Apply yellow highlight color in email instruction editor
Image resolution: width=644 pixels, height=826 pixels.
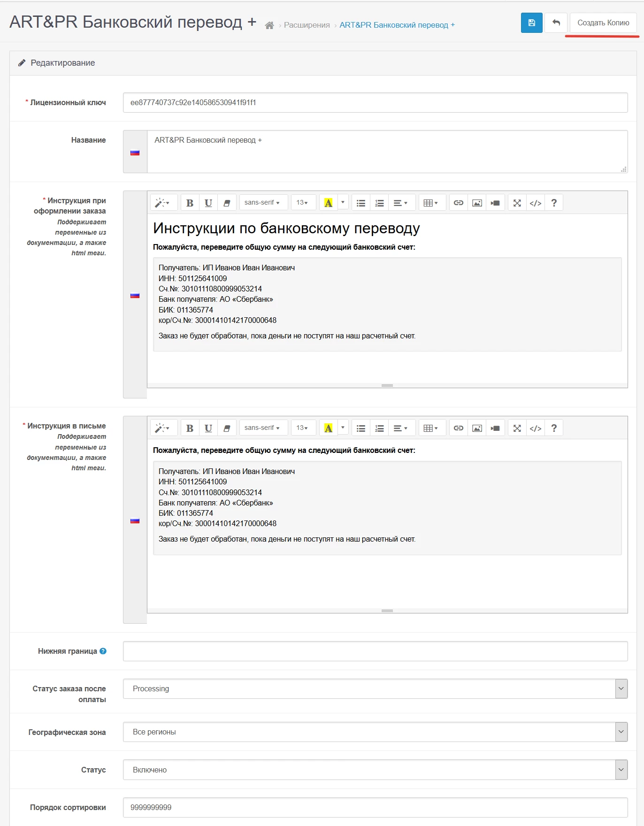[329, 428]
